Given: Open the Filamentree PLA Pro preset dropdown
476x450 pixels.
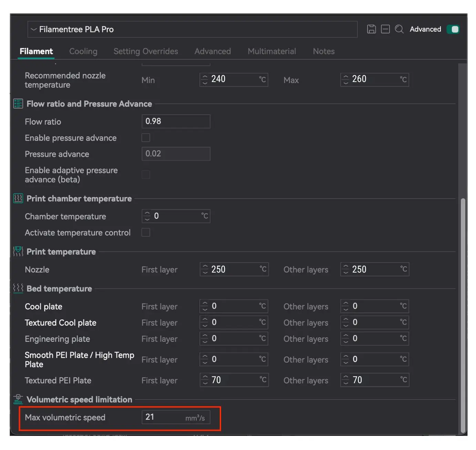Looking at the screenshot, I should point(192,29).
